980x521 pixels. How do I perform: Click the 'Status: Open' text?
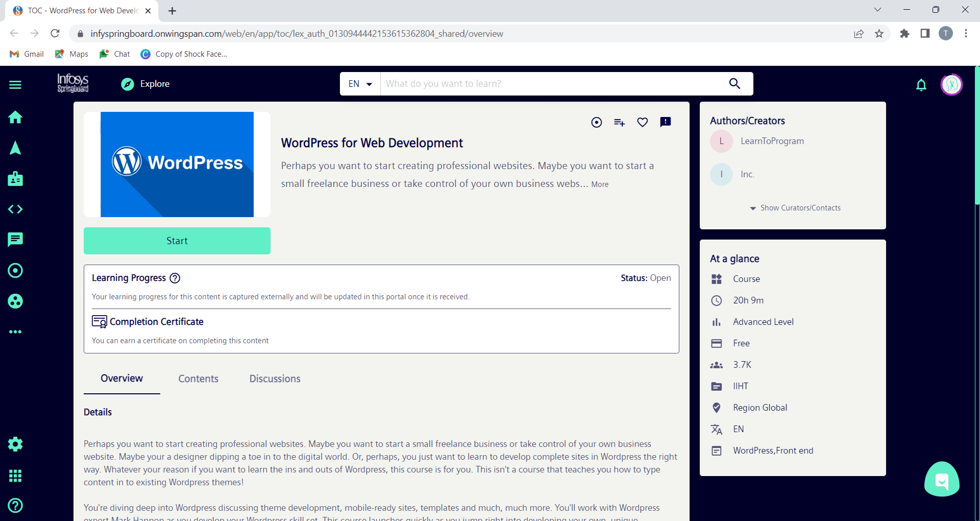click(x=646, y=278)
